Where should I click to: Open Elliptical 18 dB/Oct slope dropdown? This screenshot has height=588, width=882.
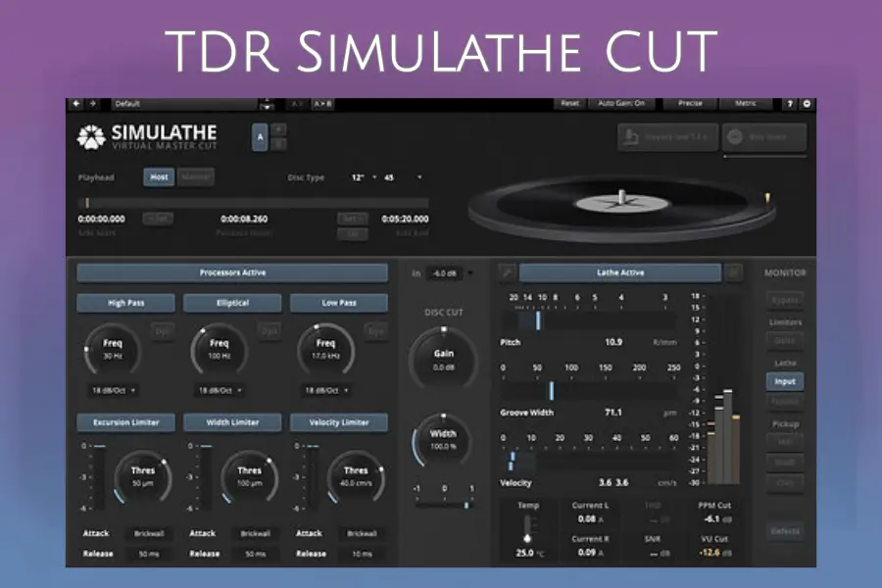220,390
